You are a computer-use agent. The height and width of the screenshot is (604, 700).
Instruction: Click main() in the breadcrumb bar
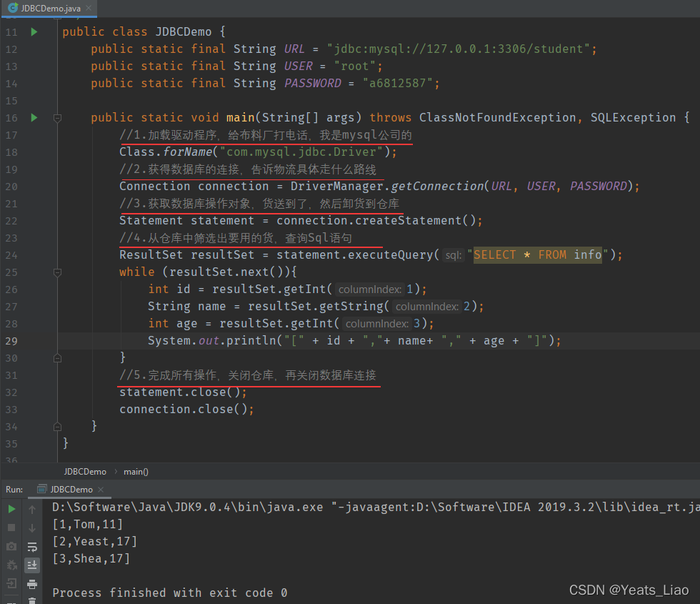tap(136, 472)
